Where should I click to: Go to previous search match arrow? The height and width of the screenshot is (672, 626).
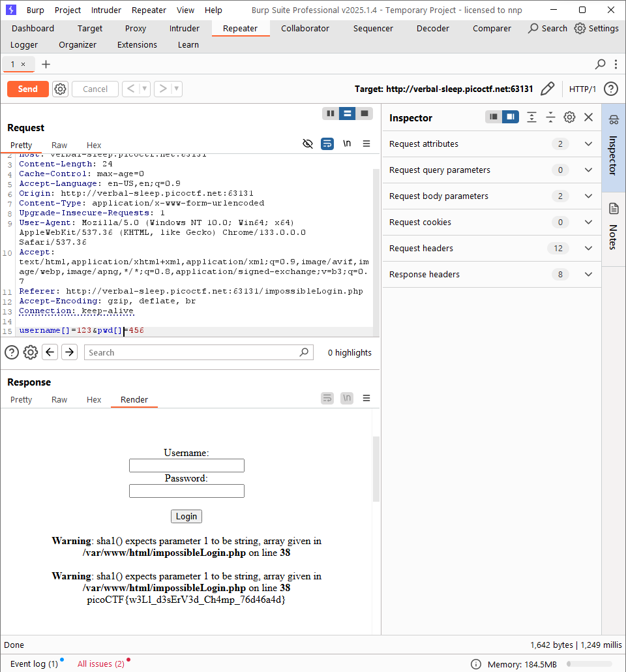pos(50,352)
